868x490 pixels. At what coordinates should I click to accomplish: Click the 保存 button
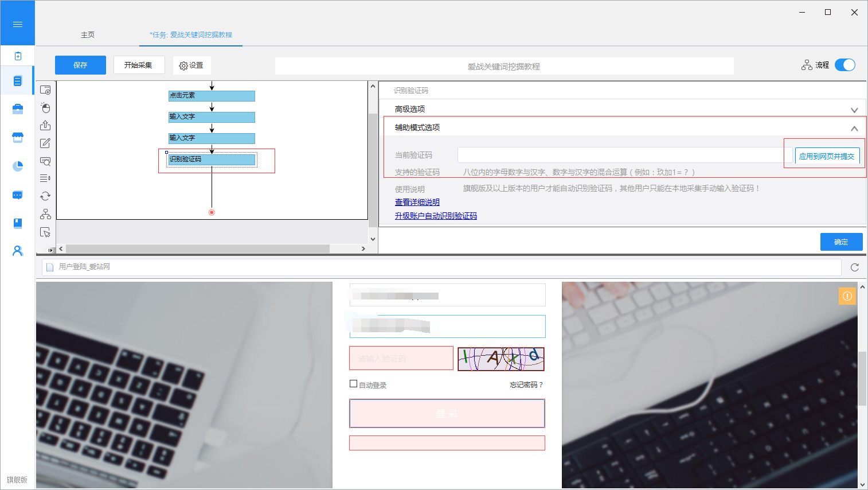[80, 65]
